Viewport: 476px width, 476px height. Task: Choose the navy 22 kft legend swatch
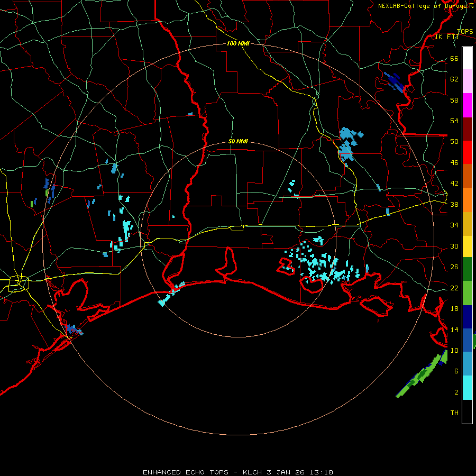click(x=467, y=317)
